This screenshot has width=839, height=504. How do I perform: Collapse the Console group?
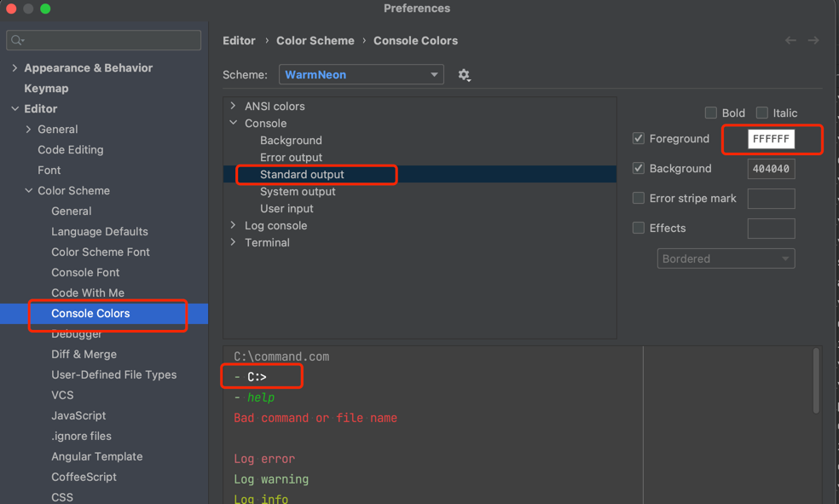(x=234, y=123)
